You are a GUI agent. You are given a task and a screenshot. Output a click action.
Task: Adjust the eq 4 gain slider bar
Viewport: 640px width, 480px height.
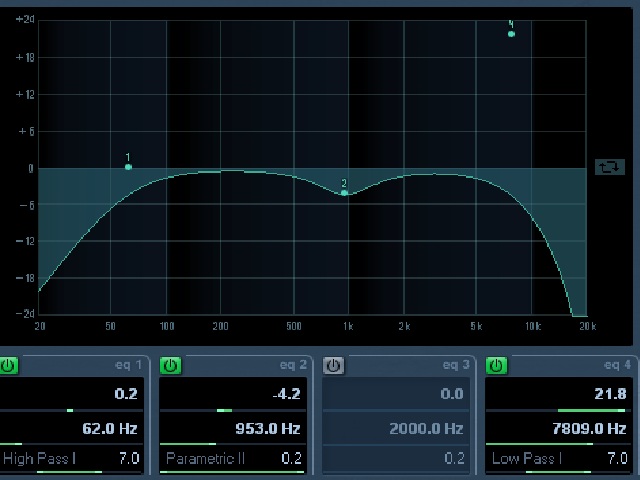[559, 410]
